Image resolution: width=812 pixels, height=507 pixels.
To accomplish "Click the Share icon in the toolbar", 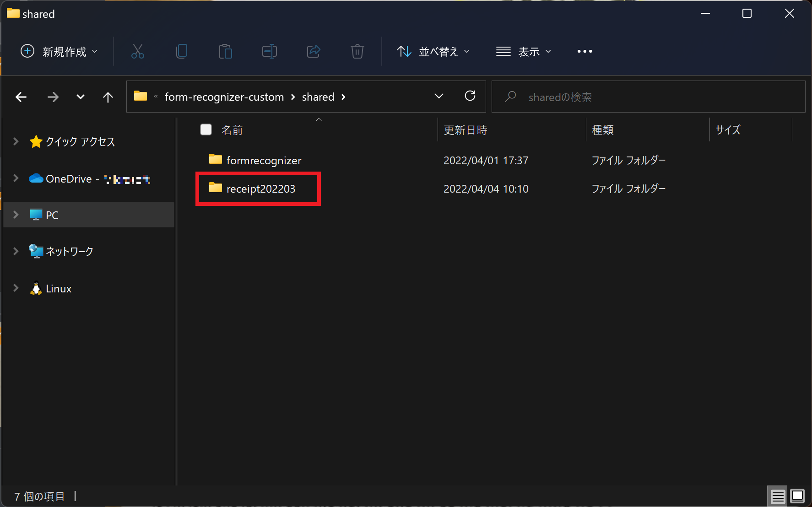I will point(314,51).
